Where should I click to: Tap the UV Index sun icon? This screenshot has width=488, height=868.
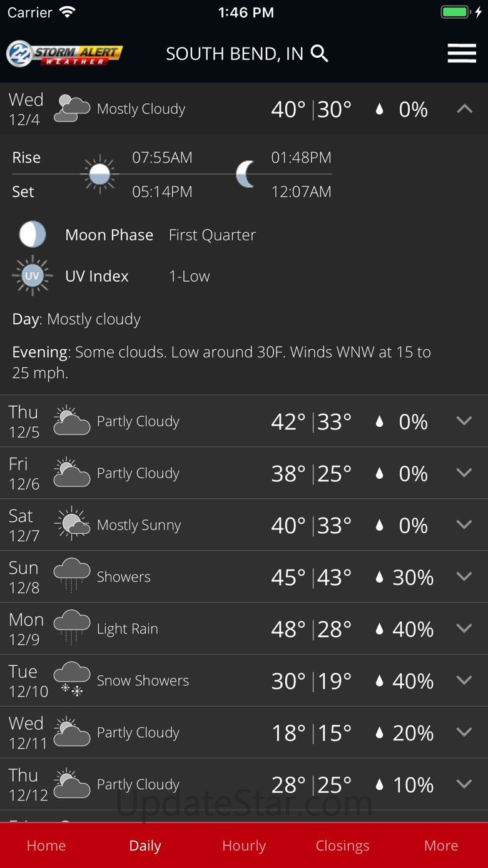click(32, 275)
